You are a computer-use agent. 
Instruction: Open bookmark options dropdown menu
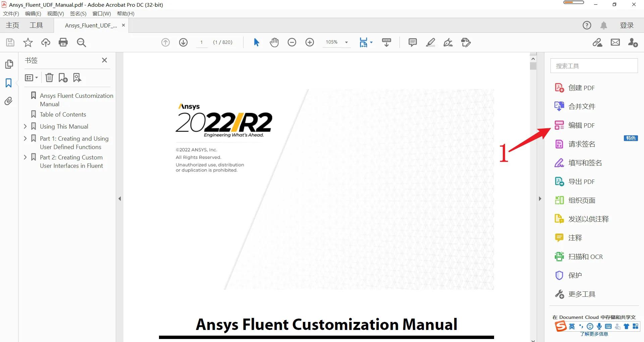coord(31,78)
